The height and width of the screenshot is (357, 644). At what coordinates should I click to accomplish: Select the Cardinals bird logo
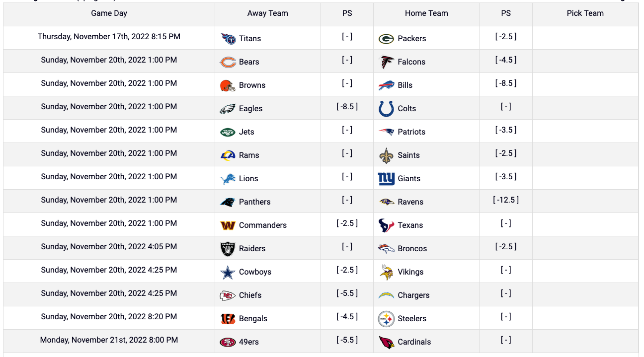click(x=386, y=342)
